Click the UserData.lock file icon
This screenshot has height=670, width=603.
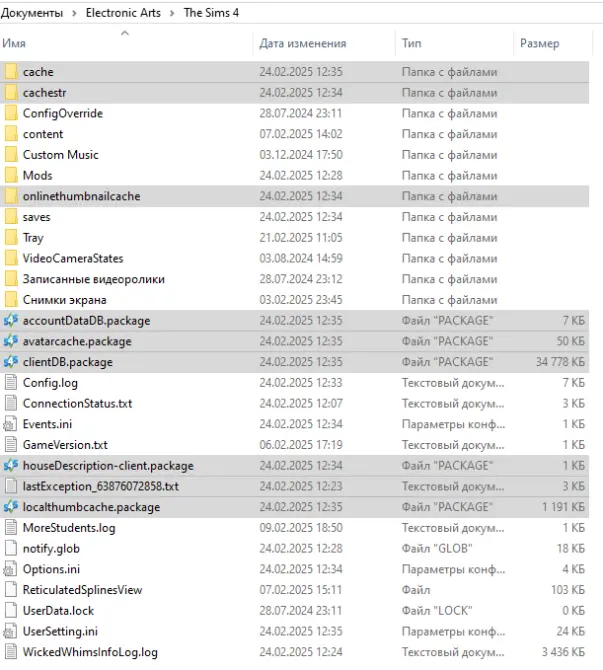coord(11,610)
